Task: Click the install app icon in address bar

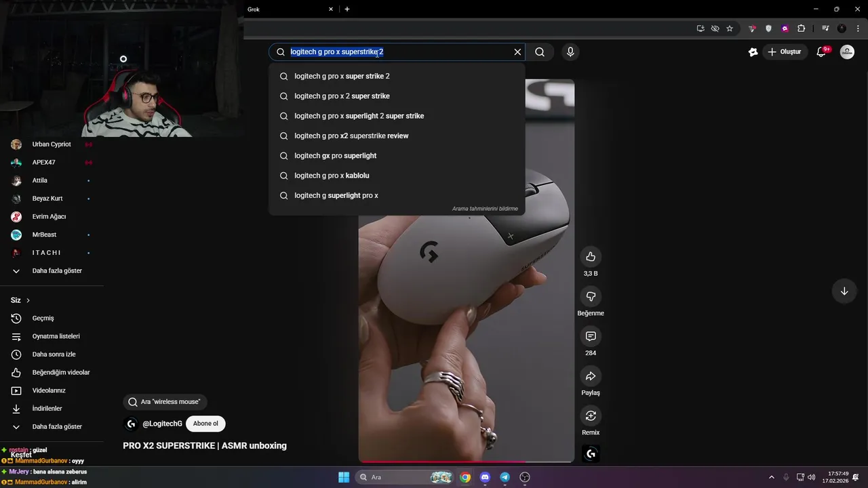Action: coord(701,28)
